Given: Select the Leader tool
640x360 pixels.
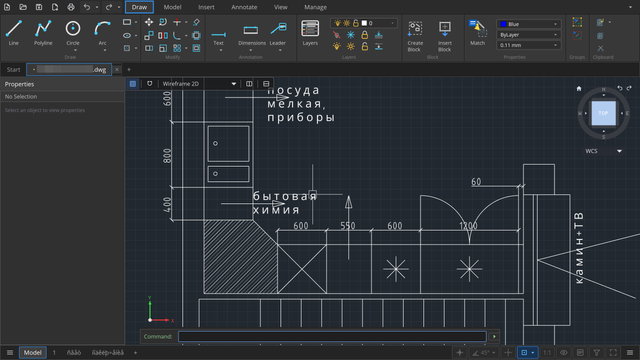Looking at the screenshot, I should [x=278, y=34].
